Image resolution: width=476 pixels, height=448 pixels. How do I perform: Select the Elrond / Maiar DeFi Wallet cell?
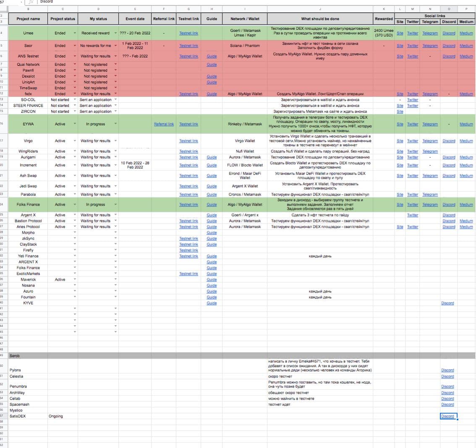pos(245,176)
